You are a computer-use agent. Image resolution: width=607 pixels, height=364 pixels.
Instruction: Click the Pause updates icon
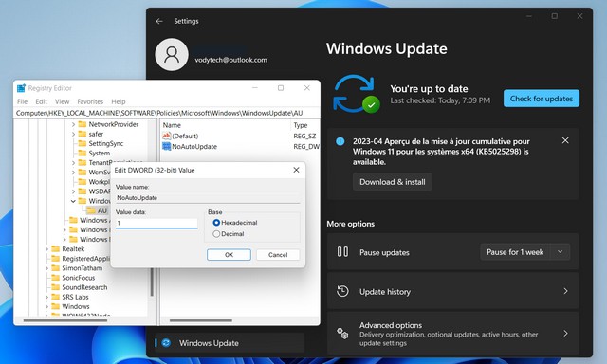point(342,252)
